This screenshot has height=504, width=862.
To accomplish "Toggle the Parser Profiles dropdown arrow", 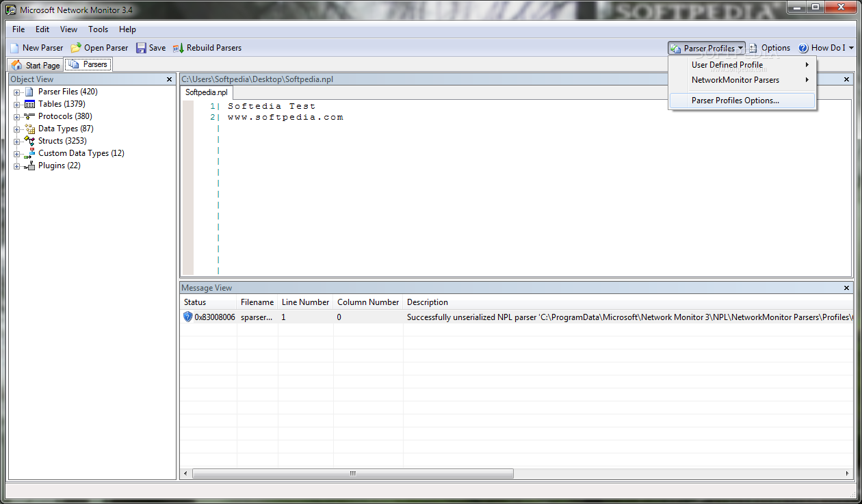I will pos(740,49).
